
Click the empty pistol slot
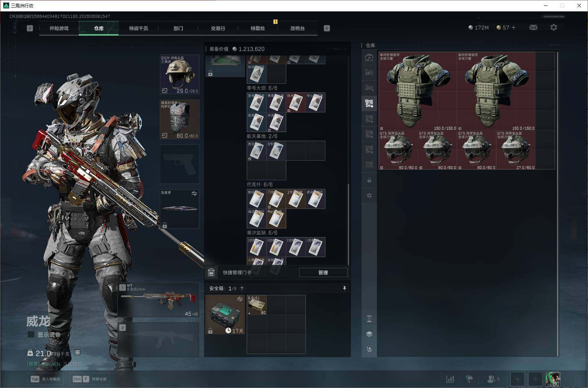[x=179, y=164]
